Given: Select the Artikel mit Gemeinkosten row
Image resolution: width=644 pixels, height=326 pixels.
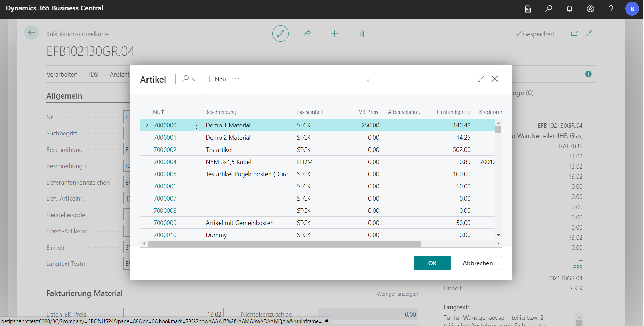Looking at the screenshot, I should point(239,223).
